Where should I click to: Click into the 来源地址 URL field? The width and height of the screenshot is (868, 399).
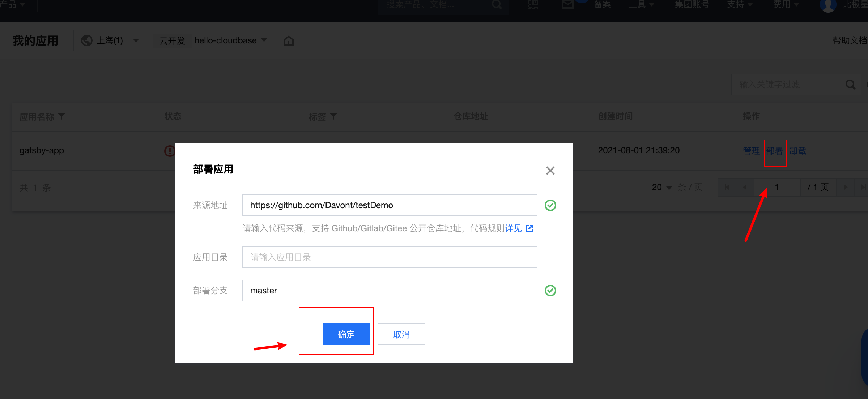tap(390, 205)
